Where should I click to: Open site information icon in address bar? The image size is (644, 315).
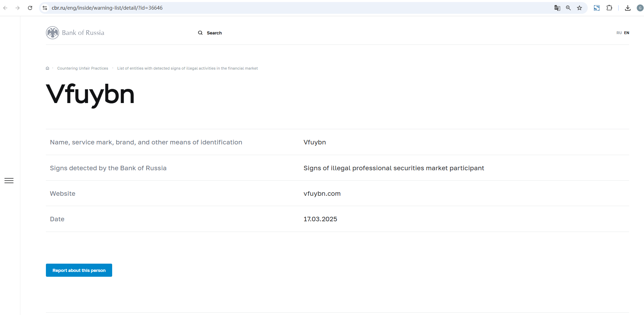pyautogui.click(x=45, y=8)
